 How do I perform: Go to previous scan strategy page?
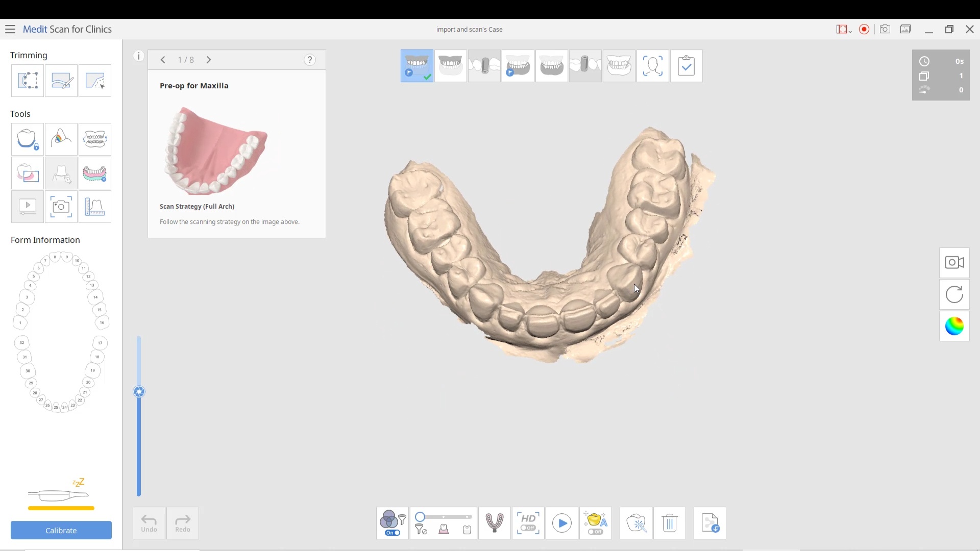tap(163, 60)
